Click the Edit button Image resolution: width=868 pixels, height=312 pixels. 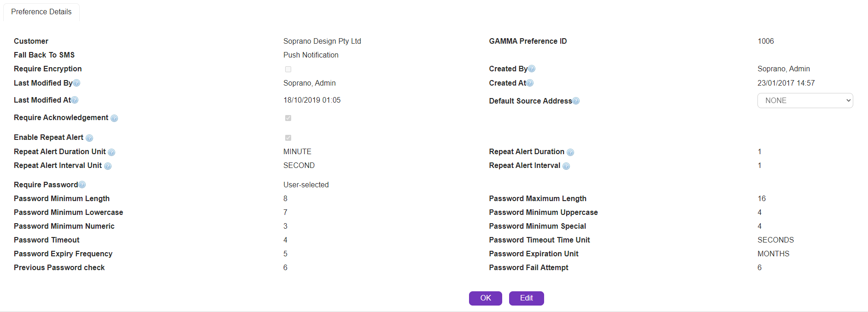pos(526,298)
